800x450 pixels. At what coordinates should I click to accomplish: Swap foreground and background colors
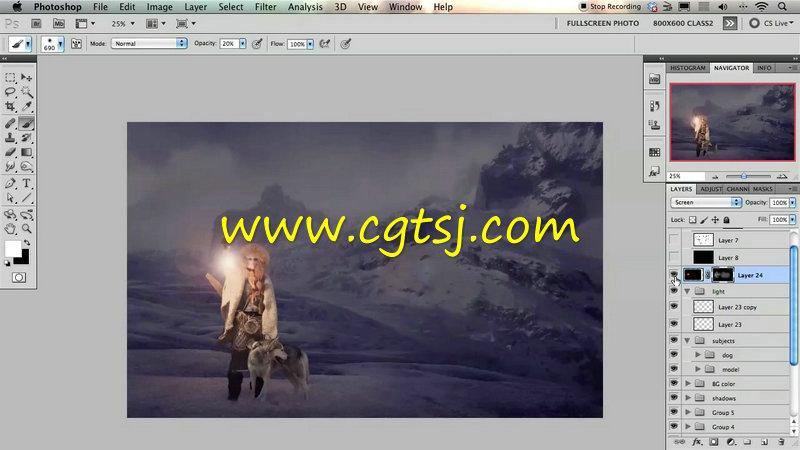pyautogui.click(x=27, y=243)
